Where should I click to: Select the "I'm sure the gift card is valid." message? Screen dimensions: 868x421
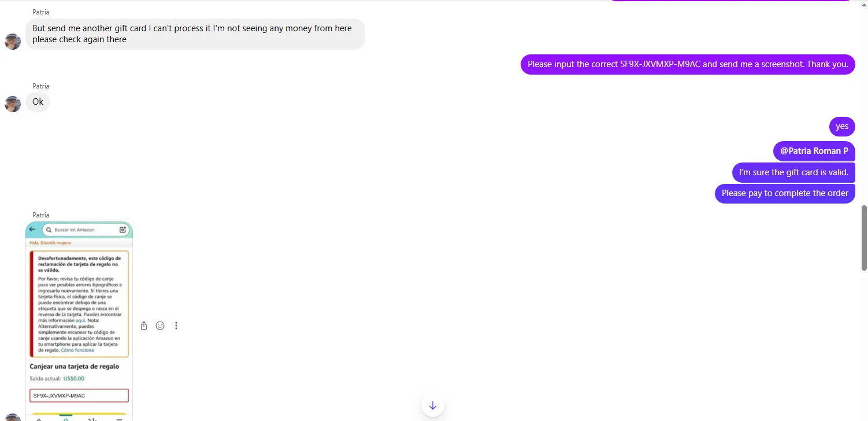[x=793, y=172]
